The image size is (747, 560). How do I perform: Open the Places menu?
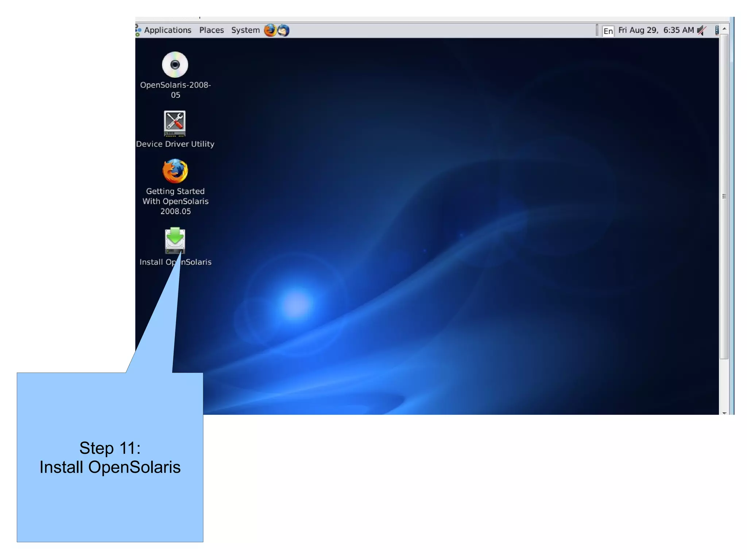pos(212,30)
